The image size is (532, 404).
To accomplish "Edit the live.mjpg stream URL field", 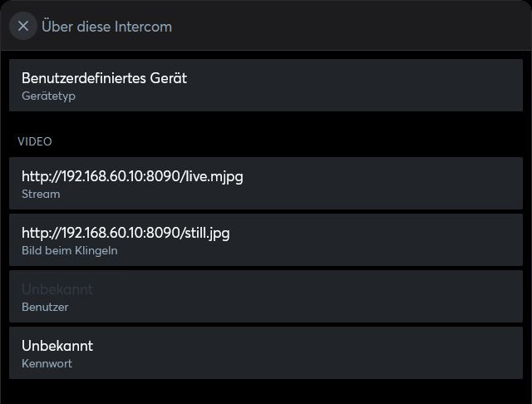I will point(266,184).
